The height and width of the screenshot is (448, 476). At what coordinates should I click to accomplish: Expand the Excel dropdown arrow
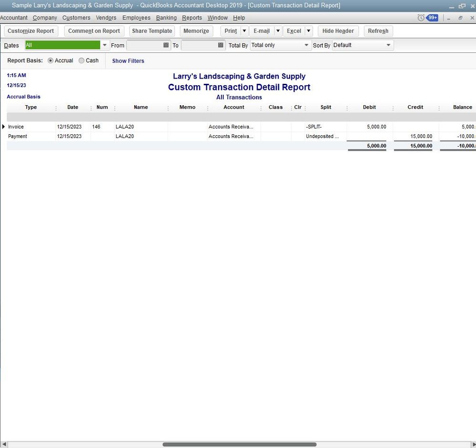click(x=308, y=31)
